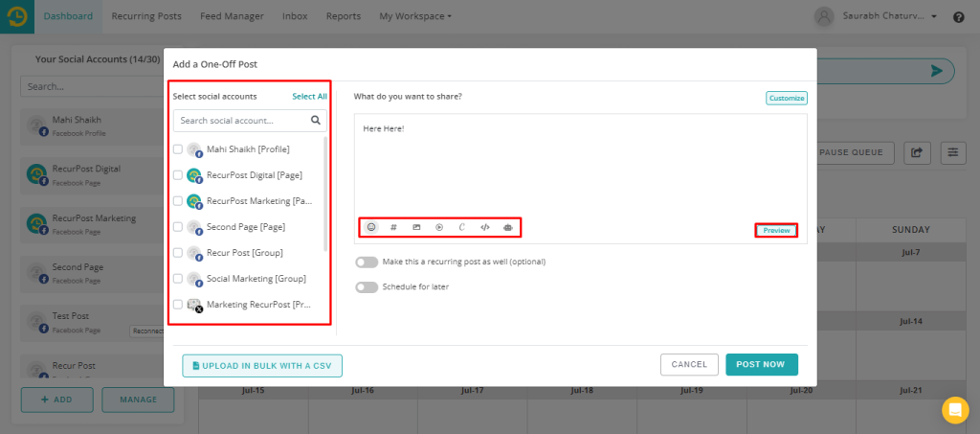Click the Cancel button
The image size is (980, 434).
(689, 365)
